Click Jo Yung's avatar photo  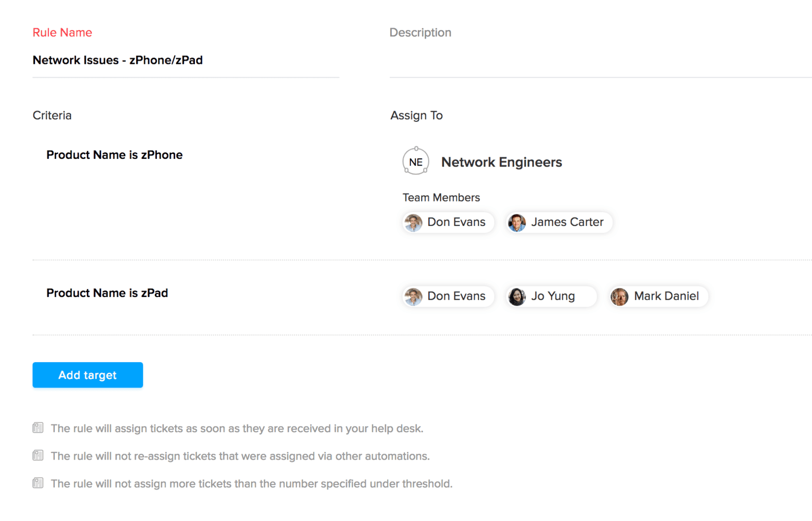[x=517, y=297]
